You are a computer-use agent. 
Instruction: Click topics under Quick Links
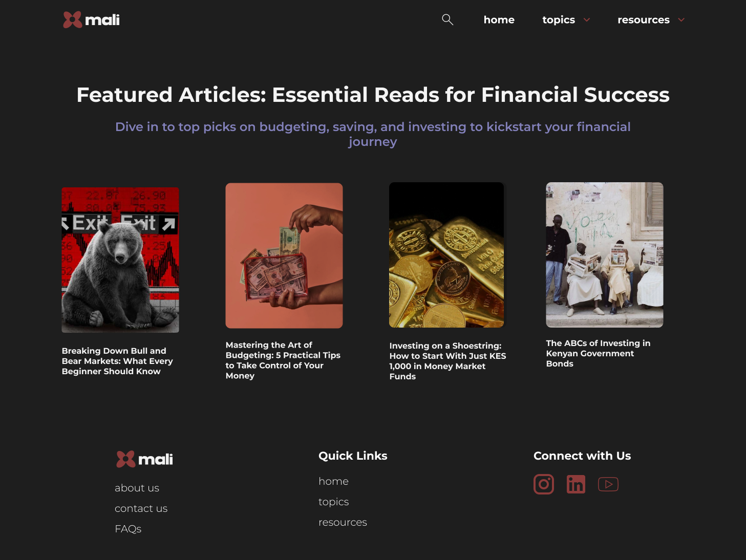coord(333,502)
